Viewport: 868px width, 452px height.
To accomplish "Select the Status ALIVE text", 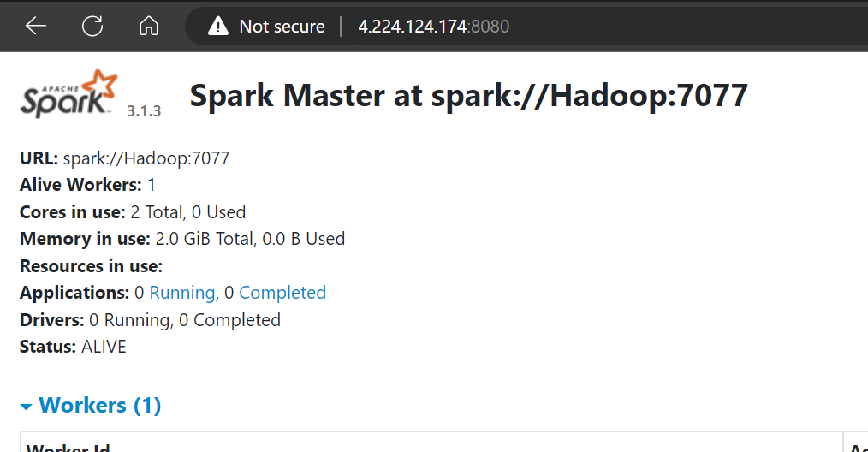I will tap(73, 347).
